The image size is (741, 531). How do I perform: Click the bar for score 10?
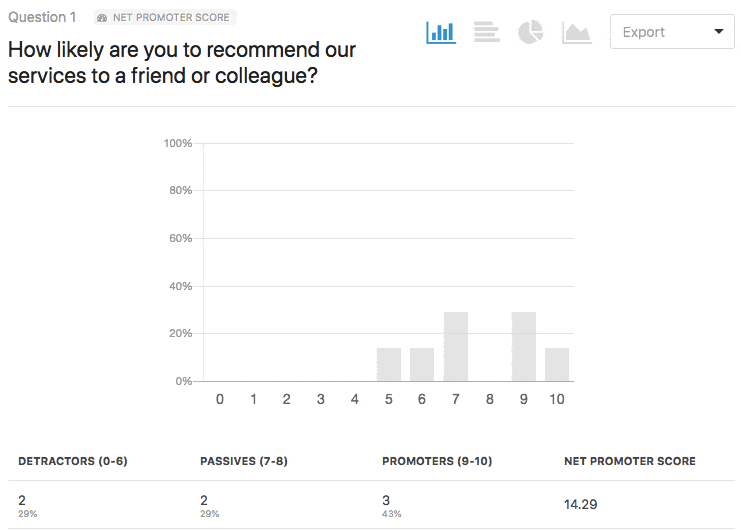coord(557,364)
